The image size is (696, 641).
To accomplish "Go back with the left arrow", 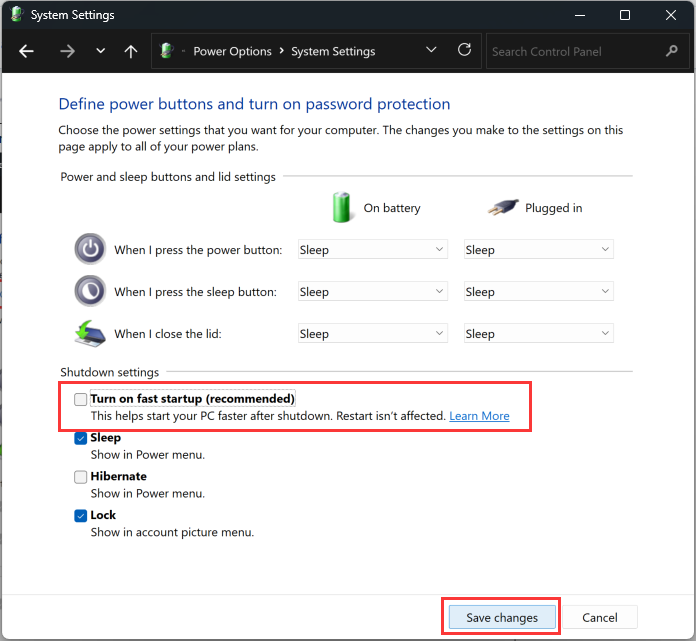I will [x=27, y=51].
